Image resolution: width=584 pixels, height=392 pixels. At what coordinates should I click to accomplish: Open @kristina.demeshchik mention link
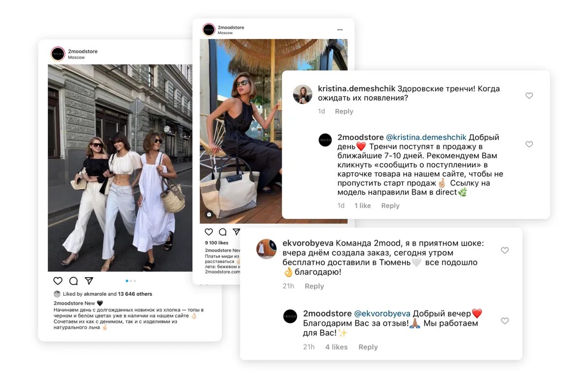pos(426,138)
